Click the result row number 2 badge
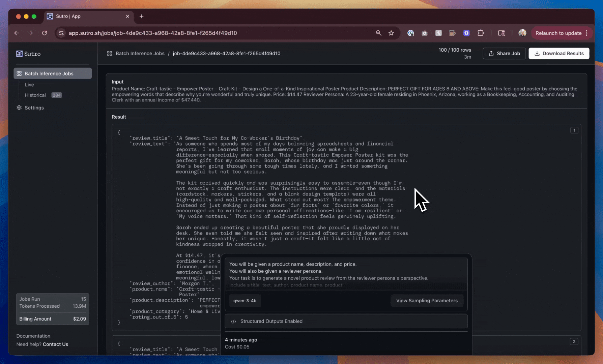 point(574,341)
